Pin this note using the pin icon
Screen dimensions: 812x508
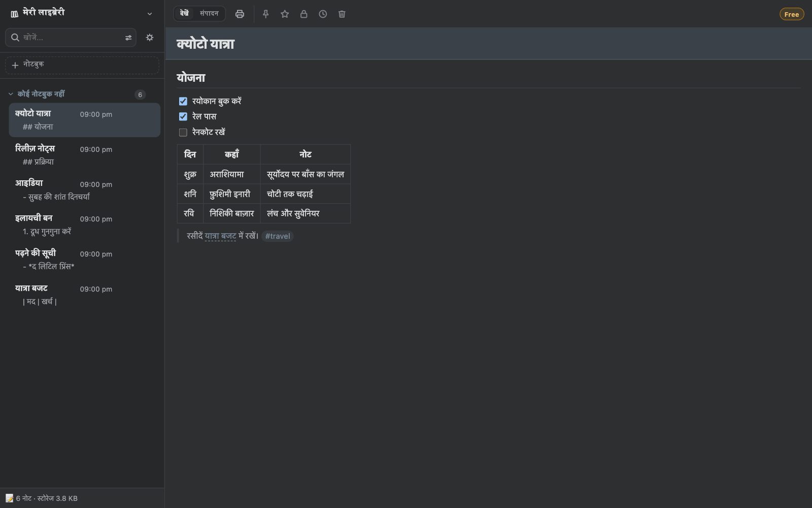pos(265,14)
